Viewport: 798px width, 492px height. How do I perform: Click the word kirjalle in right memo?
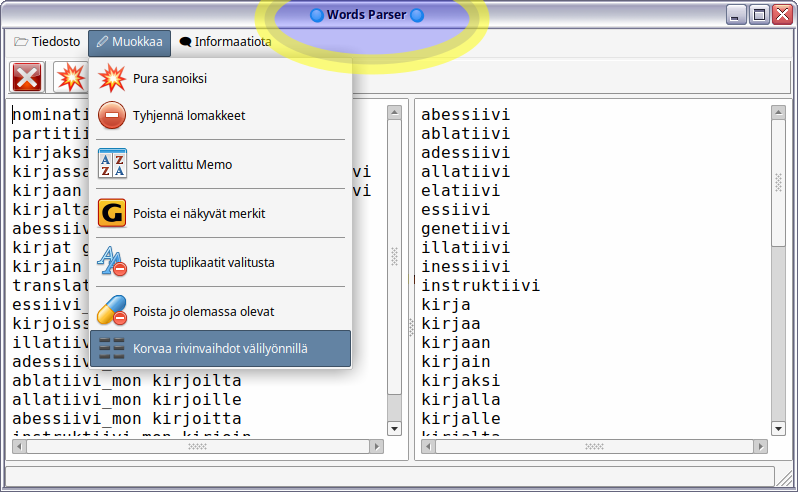tap(460, 419)
